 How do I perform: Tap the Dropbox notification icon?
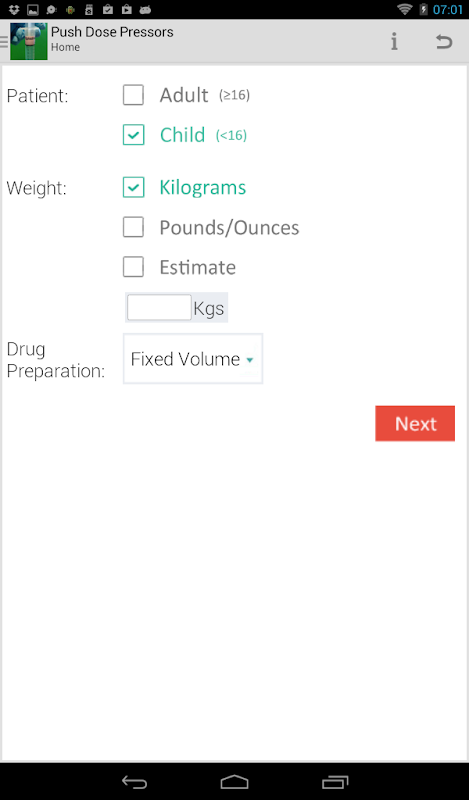[14, 9]
